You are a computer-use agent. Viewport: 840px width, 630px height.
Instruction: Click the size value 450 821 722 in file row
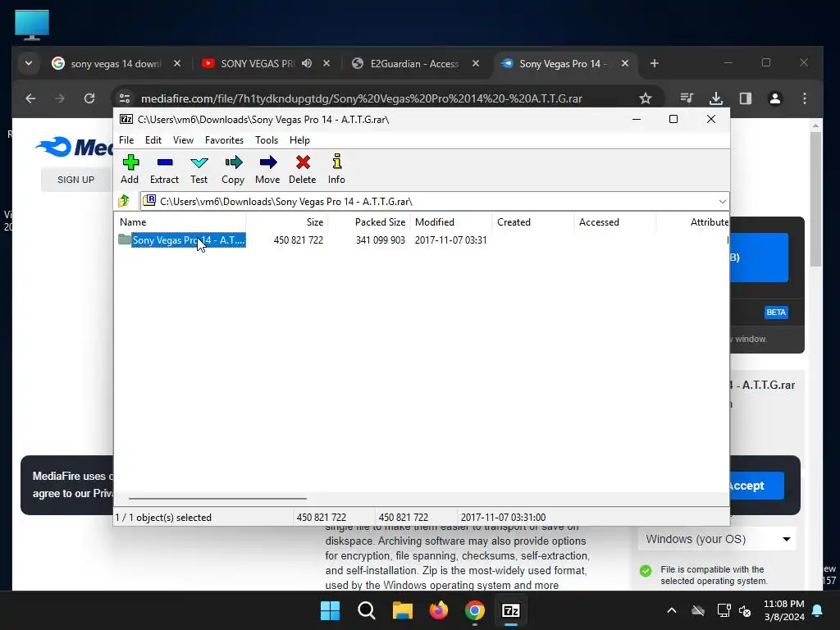[x=299, y=240]
